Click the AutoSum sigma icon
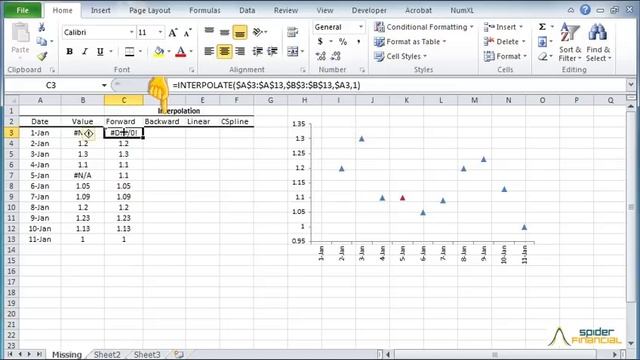Screen dimensions: 640x360 [x=542, y=27]
